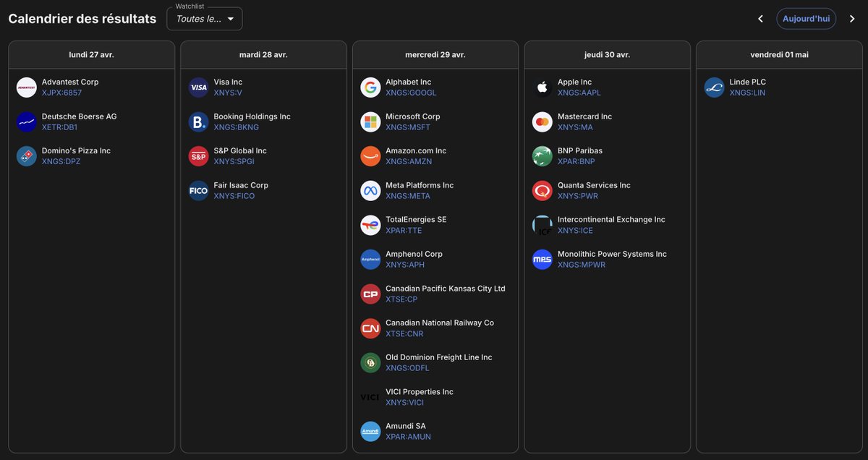Viewport: 868px width, 460px height.
Task: Open ticker link XNGS:LIN
Action: click(748, 93)
